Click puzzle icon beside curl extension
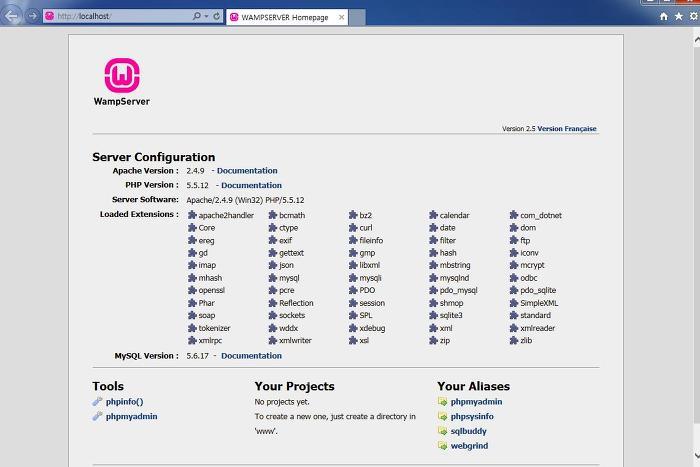 pyautogui.click(x=353, y=227)
